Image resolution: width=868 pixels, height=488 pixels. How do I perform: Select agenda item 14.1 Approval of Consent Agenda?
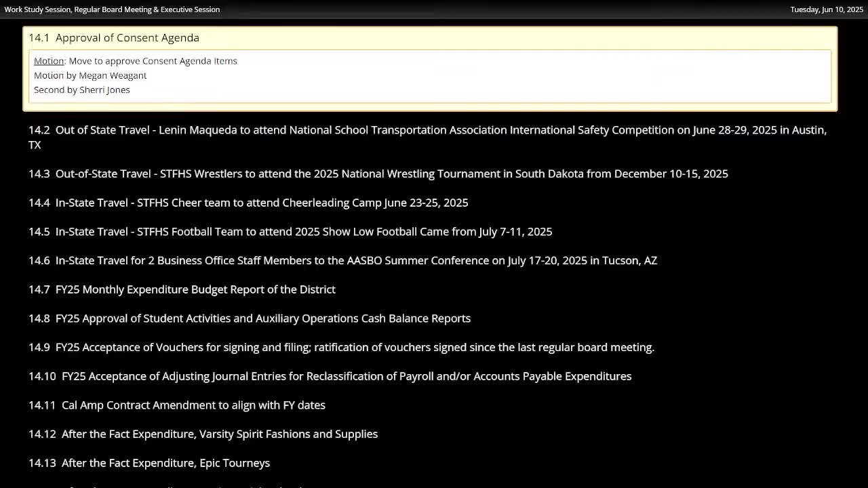(114, 38)
